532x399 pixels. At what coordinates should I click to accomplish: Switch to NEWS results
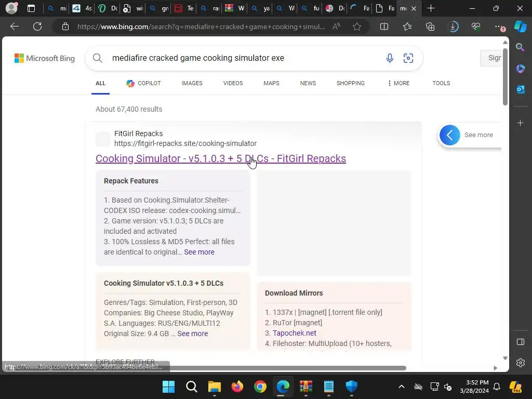pyautogui.click(x=308, y=83)
